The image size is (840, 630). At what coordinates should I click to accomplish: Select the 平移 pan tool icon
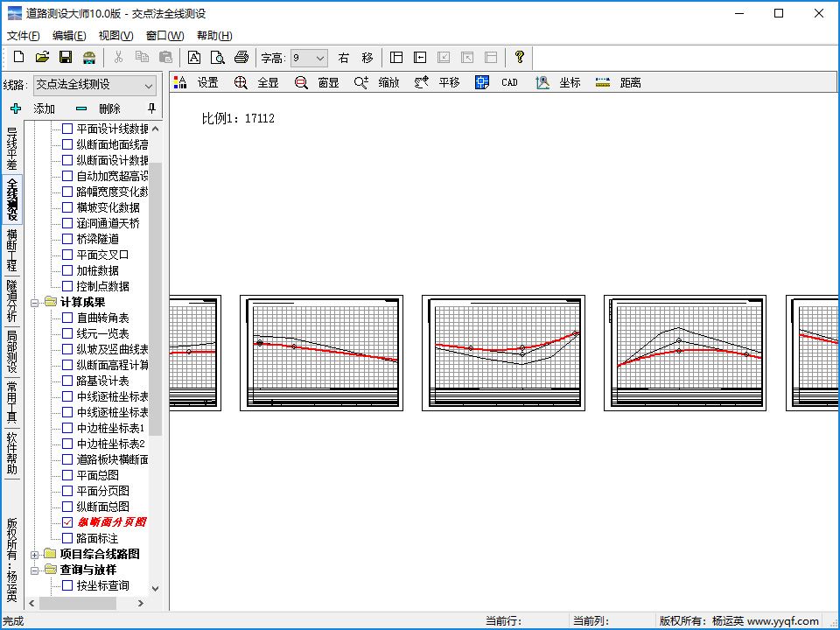tap(422, 82)
